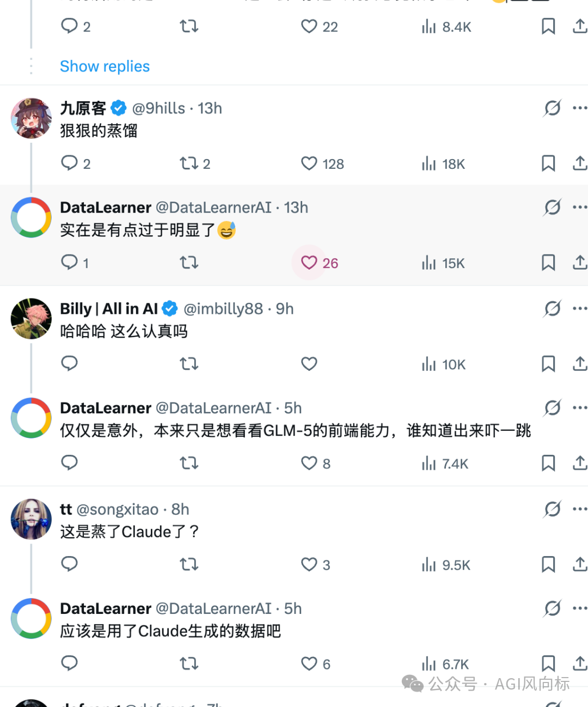Toggle retweet on 九原客's post

[189, 163]
